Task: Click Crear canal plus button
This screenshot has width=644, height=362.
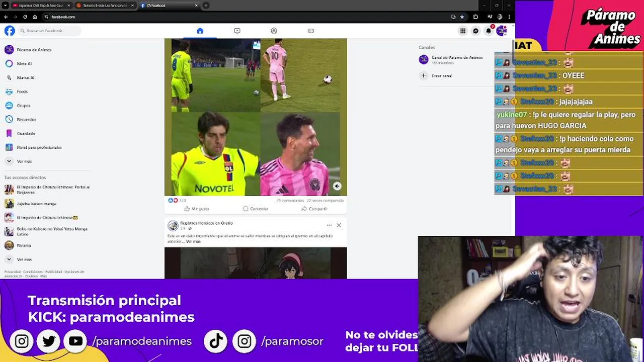Action: point(424,75)
